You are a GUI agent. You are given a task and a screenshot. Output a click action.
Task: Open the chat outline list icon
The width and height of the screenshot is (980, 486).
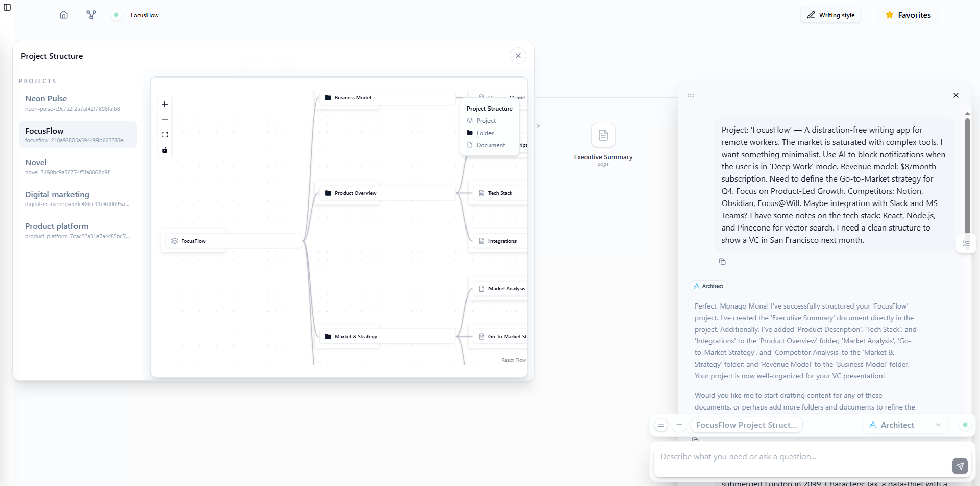click(966, 244)
